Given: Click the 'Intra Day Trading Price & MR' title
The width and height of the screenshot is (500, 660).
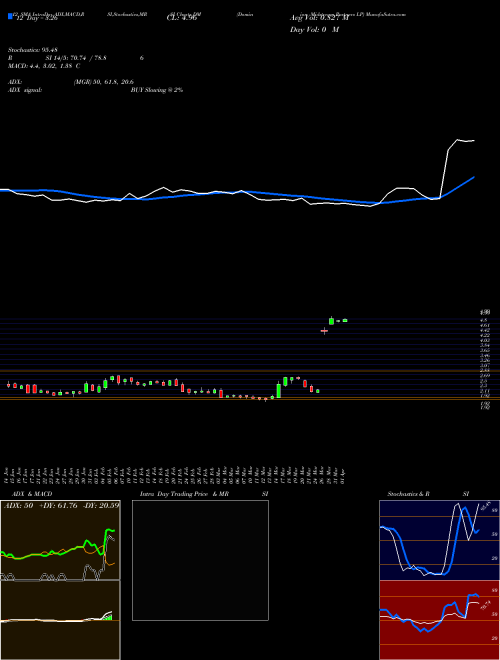Looking at the screenshot, I should coord(185,494).
